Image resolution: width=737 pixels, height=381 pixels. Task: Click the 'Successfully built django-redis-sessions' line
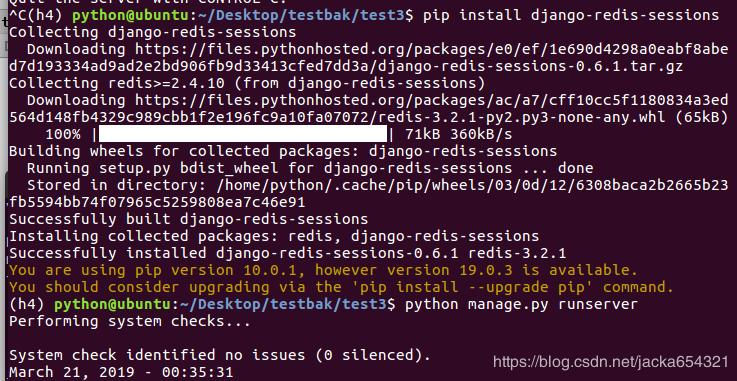click(188, 219)
